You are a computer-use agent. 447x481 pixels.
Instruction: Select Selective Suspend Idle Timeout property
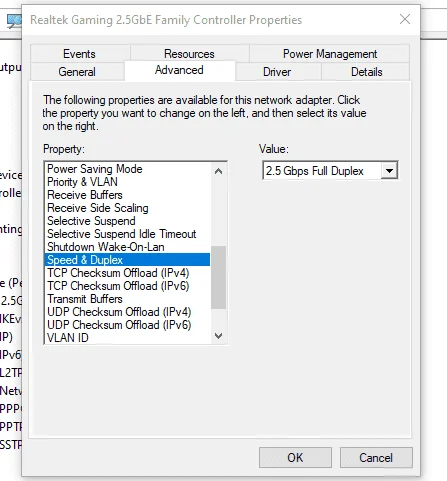[127, 234]
